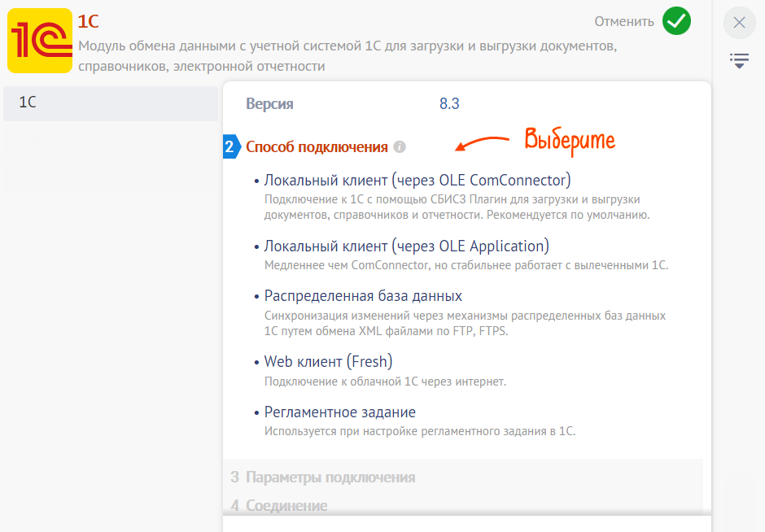This screenshot has width=765, height=532.
Task: Pick the Web клиент (Fresh) option
Action: pos(328,362)
